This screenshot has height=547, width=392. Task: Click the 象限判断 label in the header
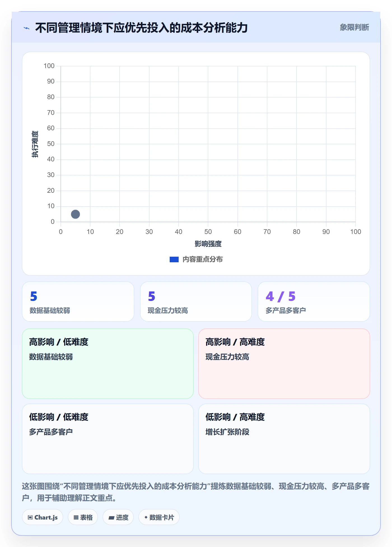pyautogui.click(x=354, y=27)
